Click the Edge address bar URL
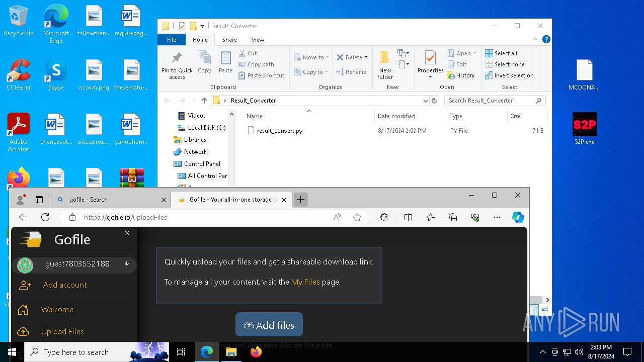Screen dimensions: 644x362 click(x=125, y=217)
